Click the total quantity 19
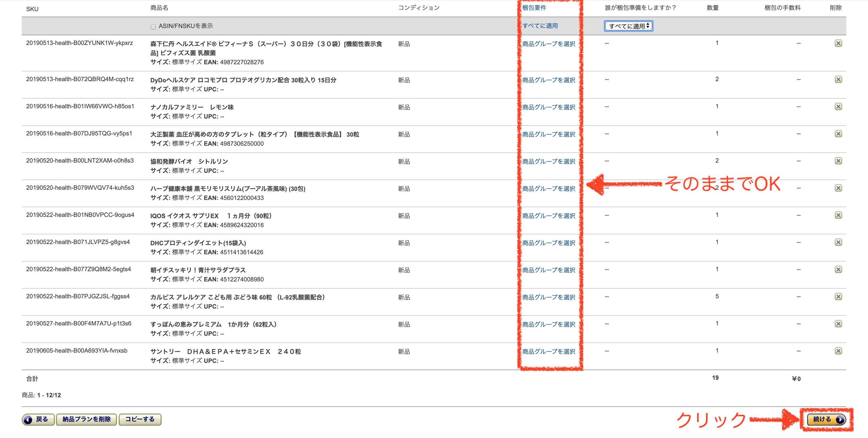 tap(715, 378)
